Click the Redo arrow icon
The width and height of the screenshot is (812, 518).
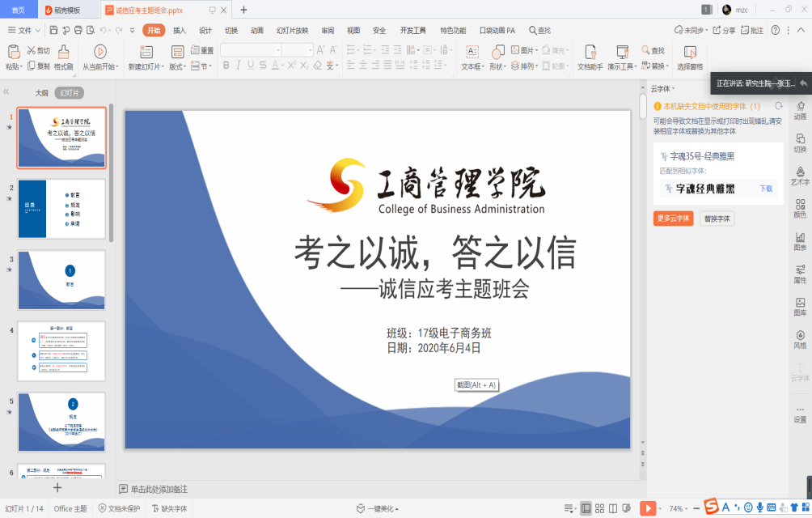[x=119, y=30]
